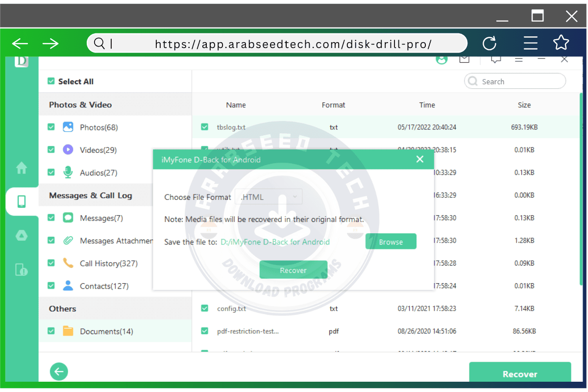
Task: Open the chat support icon near top right
Action: tap(495, 59)
